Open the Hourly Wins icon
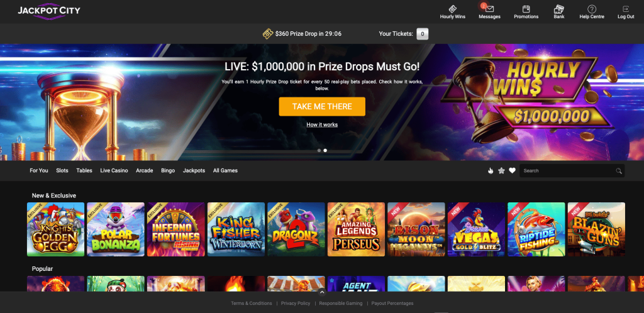Viewport: 644px width, 313px height. pyautogui.click(x=453, y=9)
